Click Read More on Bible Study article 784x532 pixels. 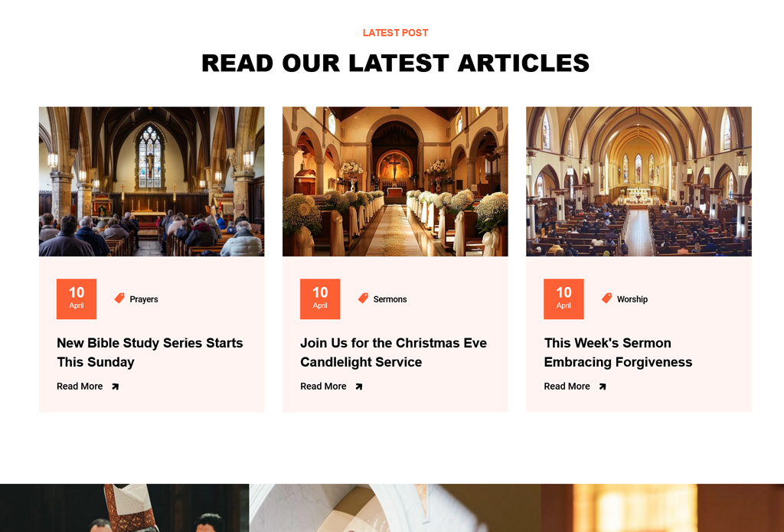click(x=80, y=386)
